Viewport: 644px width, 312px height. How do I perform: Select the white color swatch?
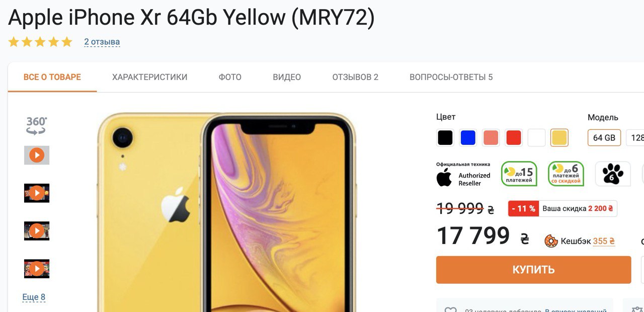(536, 138)
